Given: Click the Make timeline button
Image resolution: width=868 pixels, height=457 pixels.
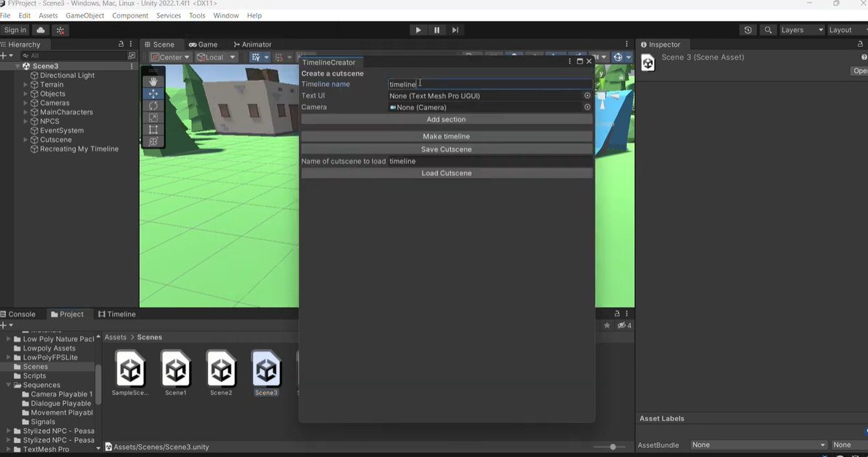Looking at the screenshot, I should 446,136.
